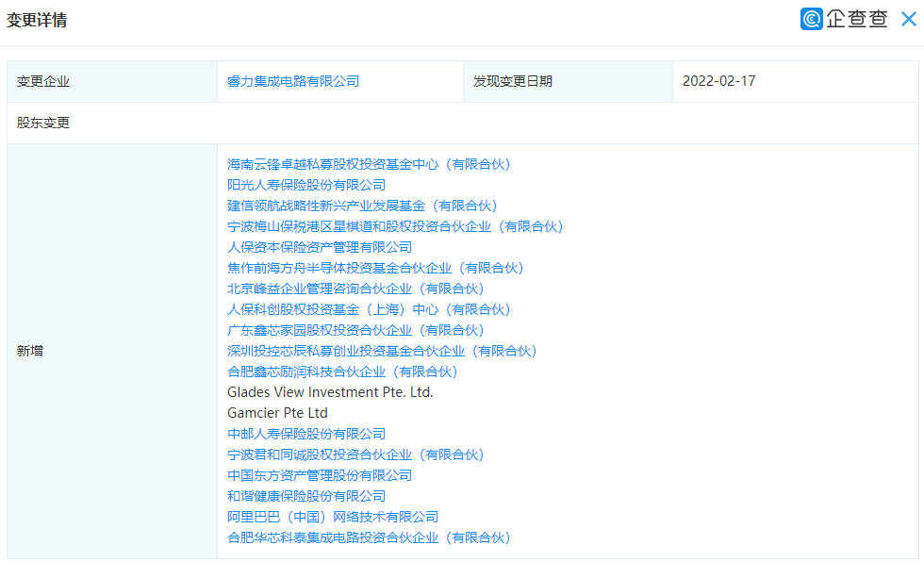
Task: Open 和谐健康保险股份有限公司 link
Action: coord(306,496)
